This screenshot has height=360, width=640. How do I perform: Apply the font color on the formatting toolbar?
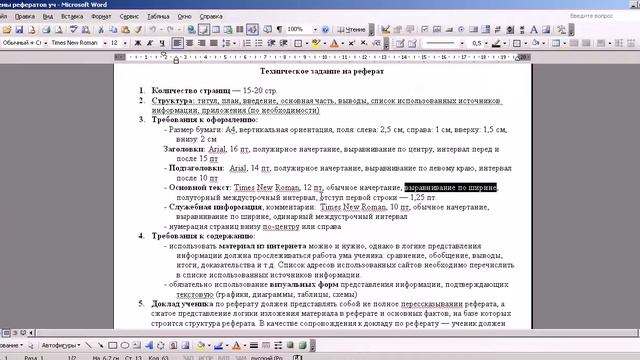[334, 43]
